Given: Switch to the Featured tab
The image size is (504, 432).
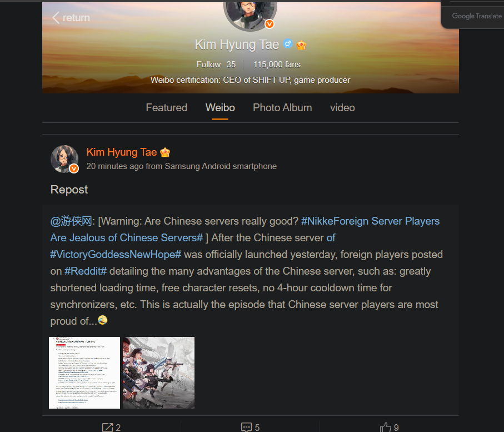Looking at the screenshot, I should coord(166,107).
